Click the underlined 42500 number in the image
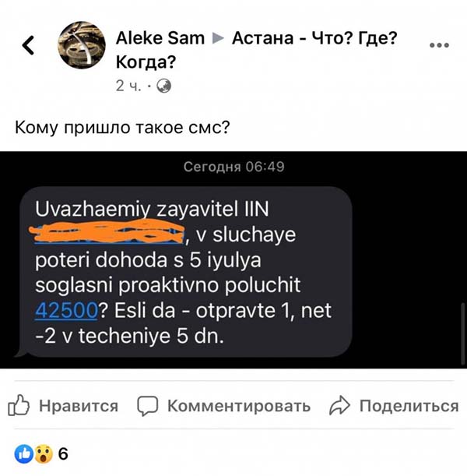The image size is (467, 476). click(x=66, y=311)
